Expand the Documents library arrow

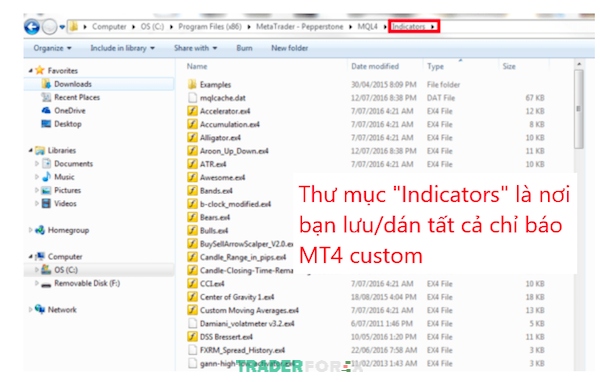[x=37, y=163]
